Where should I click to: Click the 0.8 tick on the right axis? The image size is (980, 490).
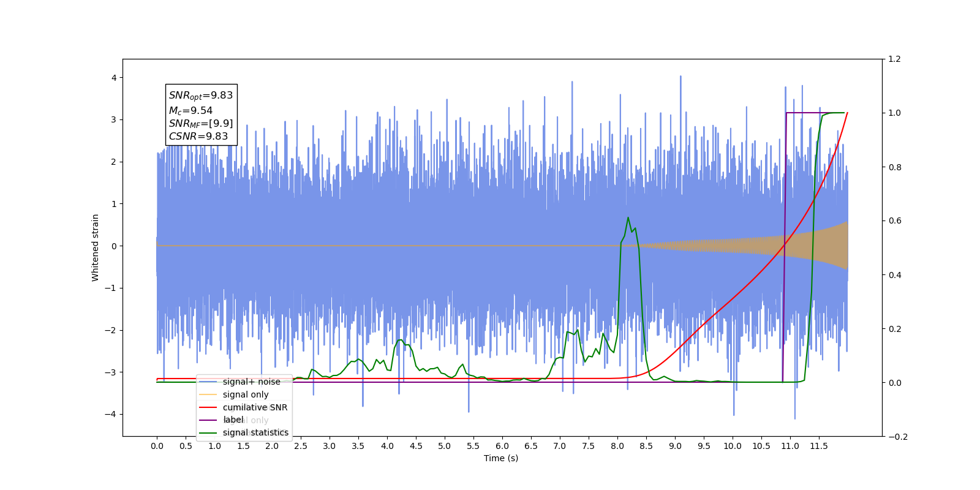tap(895, 167)
